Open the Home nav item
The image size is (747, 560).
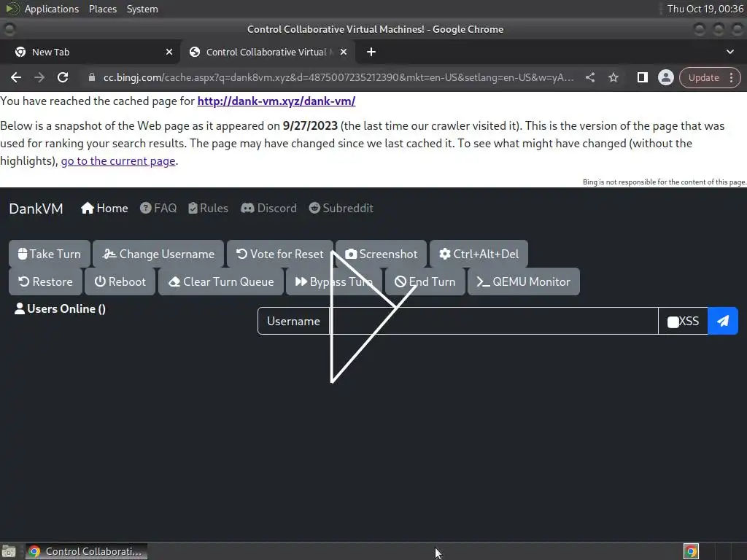click(104, 208)
